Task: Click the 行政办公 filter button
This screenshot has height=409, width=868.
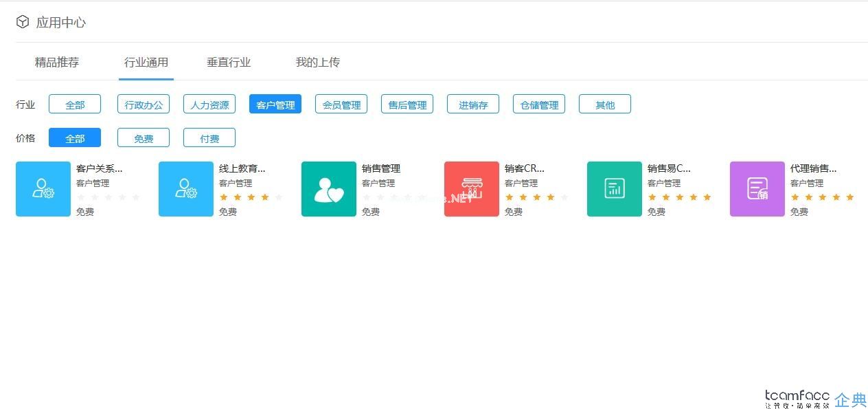Action: [143, 104]
